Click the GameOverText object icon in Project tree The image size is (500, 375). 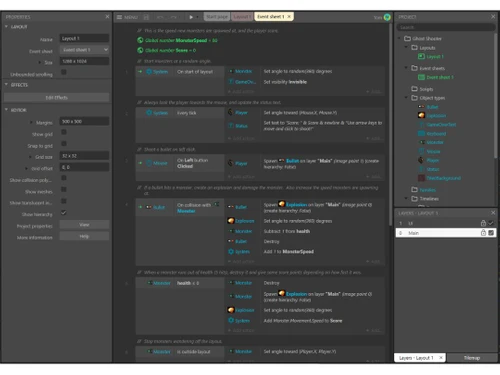pos(421,124)
